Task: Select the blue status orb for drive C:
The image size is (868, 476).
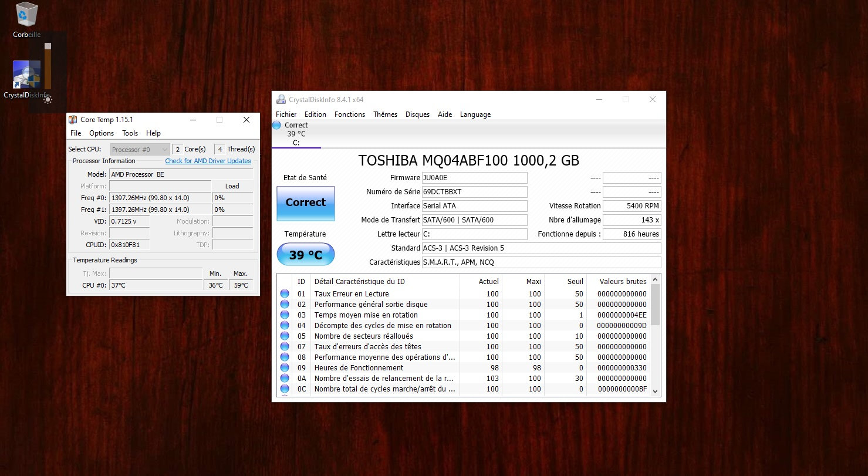Action: pos(277,125)
